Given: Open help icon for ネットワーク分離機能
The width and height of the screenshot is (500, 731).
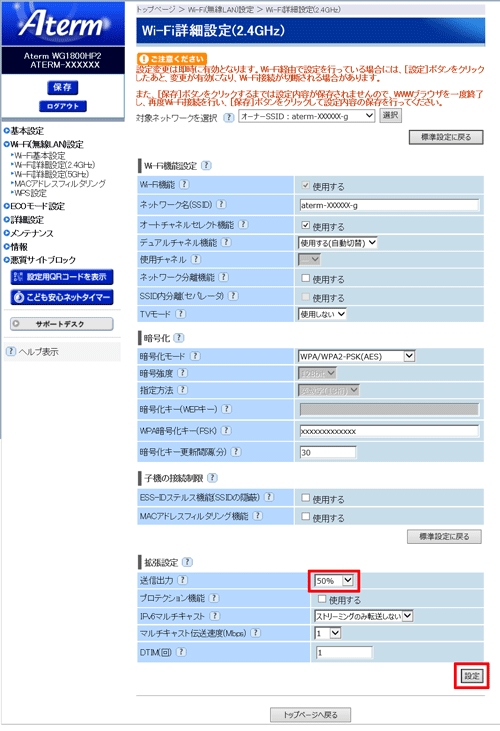Looking at the screenshot, I should coord(224,277).
